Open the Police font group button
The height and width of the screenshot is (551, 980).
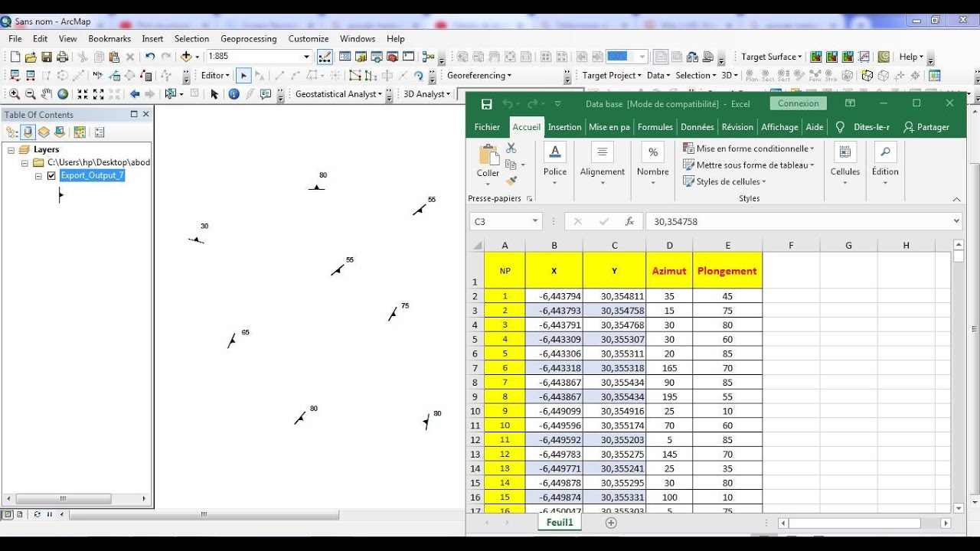(x=555, y=164)
